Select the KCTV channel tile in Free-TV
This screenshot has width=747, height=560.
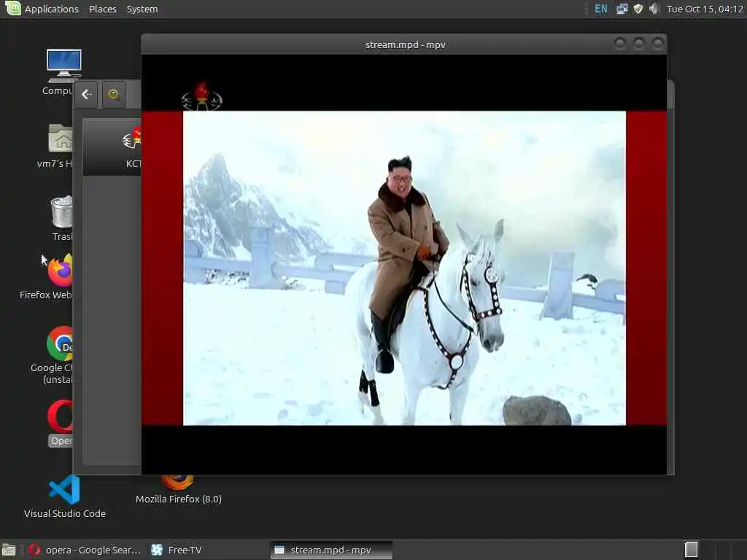click(x=112, y=147)
